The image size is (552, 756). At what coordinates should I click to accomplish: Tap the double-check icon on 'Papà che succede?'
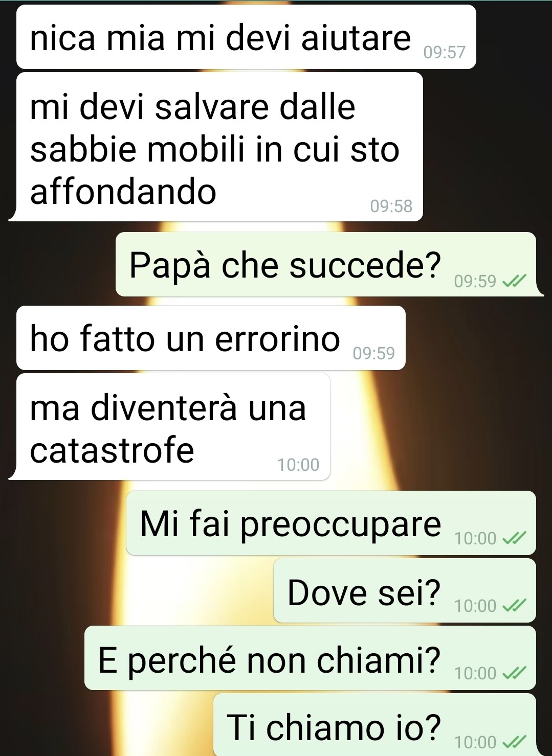(x=514, y=281)
